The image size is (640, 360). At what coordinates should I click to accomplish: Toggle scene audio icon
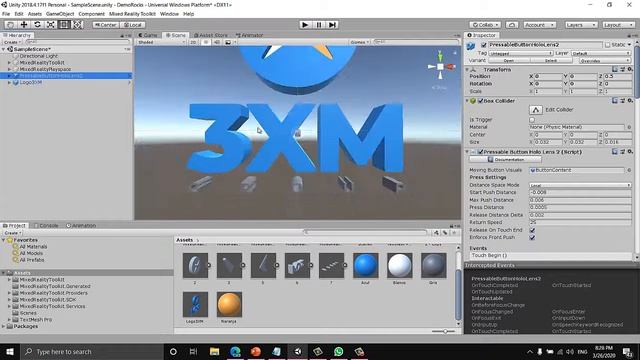217,42
